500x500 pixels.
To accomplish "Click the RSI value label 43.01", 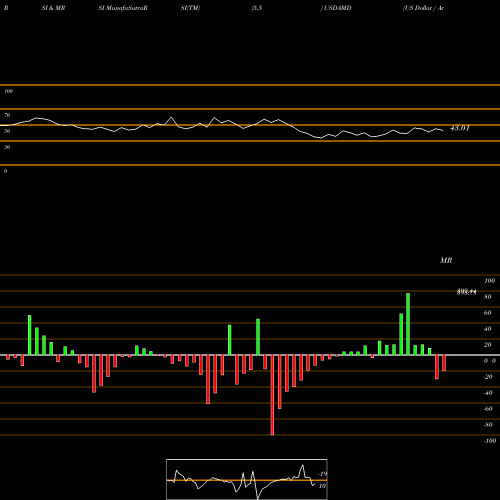I will 460,128.
